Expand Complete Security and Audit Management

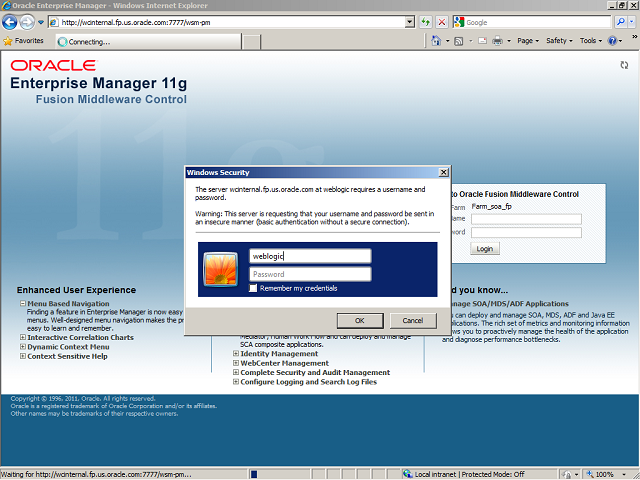click(x=236, y=373)
